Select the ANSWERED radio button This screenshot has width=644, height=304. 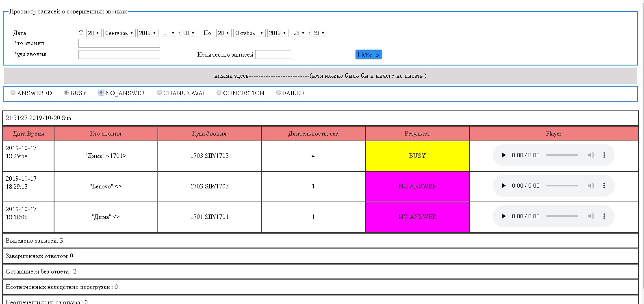[13, 93]
